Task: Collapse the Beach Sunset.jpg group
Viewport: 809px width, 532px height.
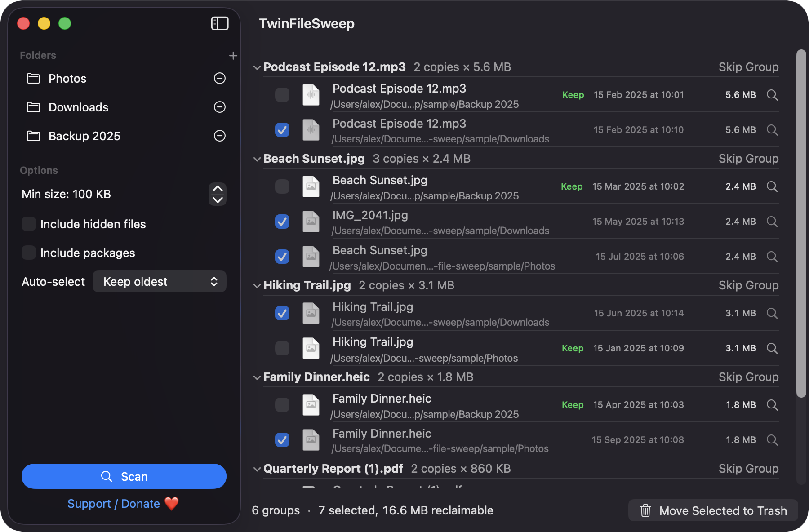Action: (x=257, y=160)
